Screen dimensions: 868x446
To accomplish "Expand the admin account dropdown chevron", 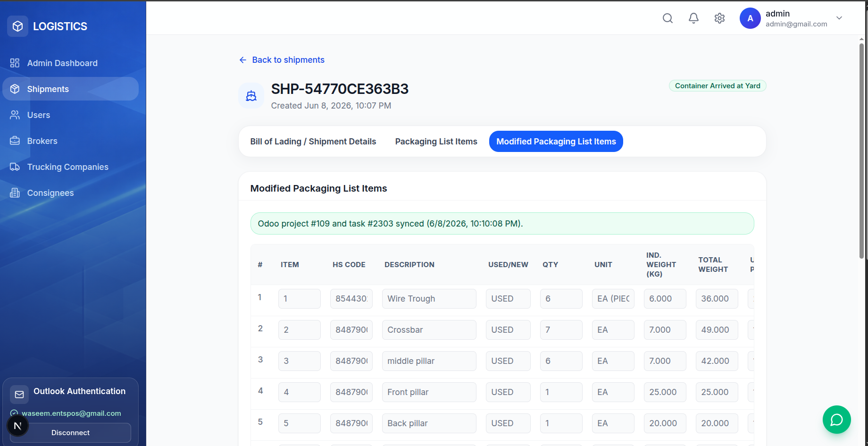I will tap(839, 18).
